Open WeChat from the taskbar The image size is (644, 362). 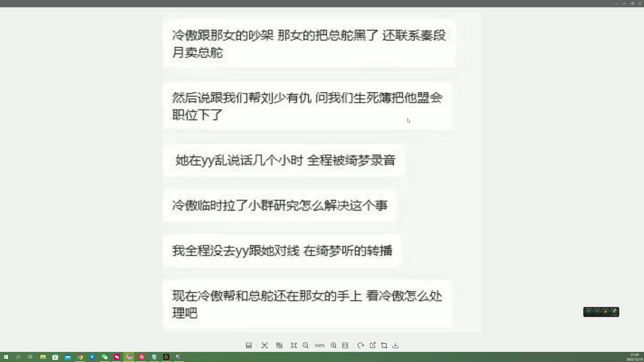coord(105,357)
